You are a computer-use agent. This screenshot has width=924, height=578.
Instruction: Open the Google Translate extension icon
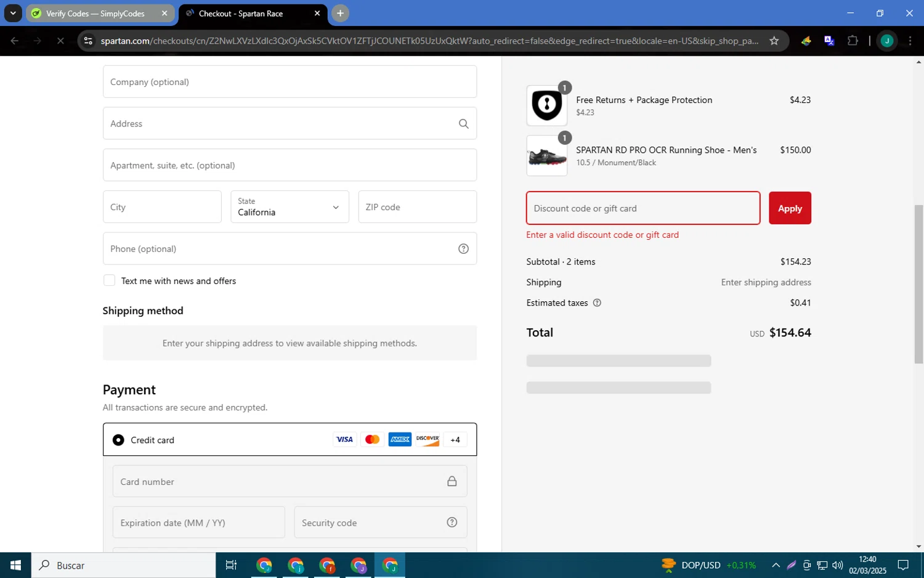click(x=829, y=41)
